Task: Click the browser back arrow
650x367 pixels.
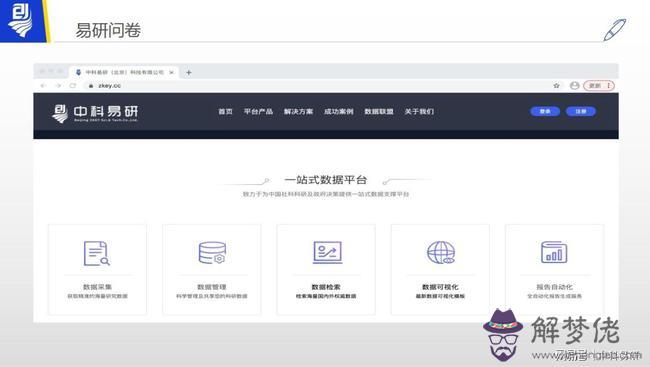Action: pos(43,85)
